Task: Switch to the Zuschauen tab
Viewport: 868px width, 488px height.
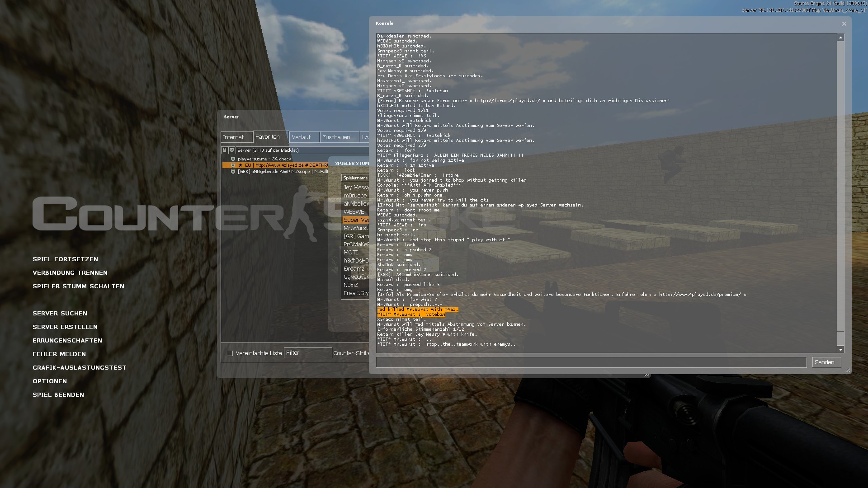Action: click(x=339, y=137)
